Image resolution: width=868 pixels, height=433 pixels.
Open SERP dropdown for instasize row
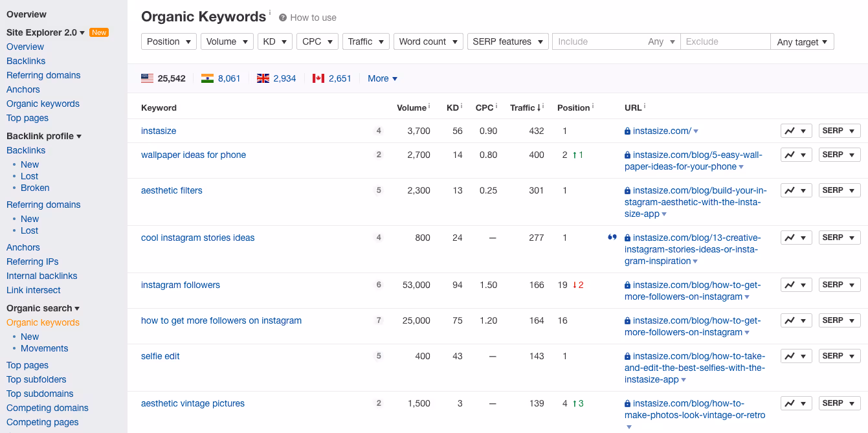pos(840,131)
